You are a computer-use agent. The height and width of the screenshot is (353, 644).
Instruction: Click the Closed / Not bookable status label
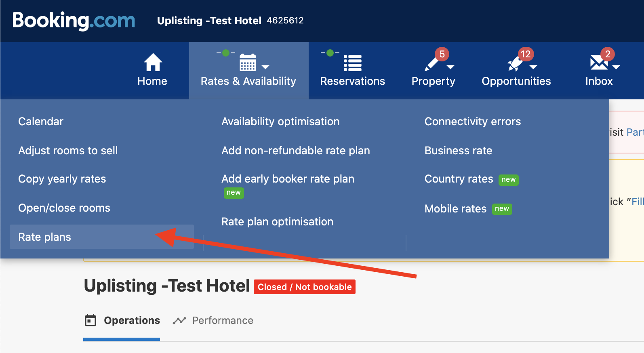click(305, 287)
